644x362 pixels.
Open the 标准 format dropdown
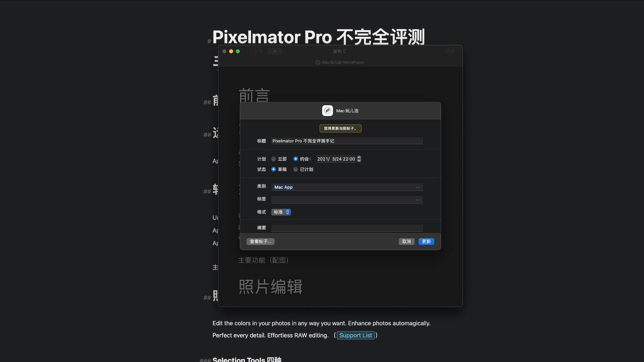(281, 212)
